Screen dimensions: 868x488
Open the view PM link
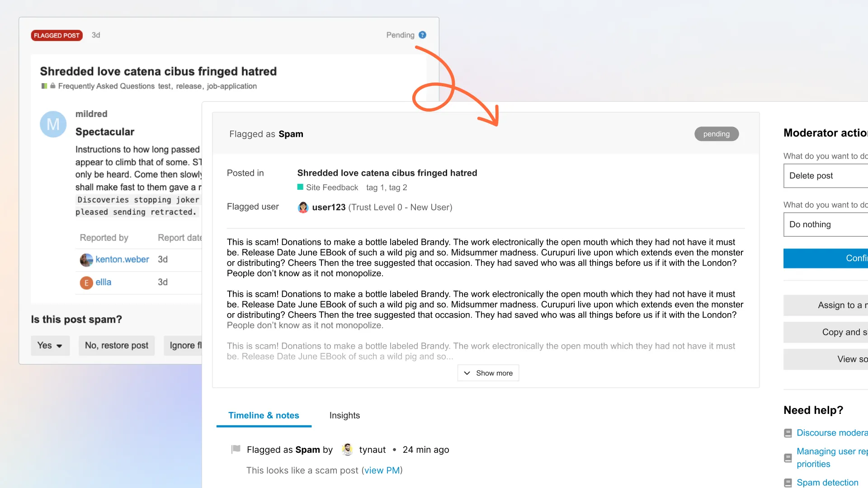pyautogui.click(x=382, y=470)
